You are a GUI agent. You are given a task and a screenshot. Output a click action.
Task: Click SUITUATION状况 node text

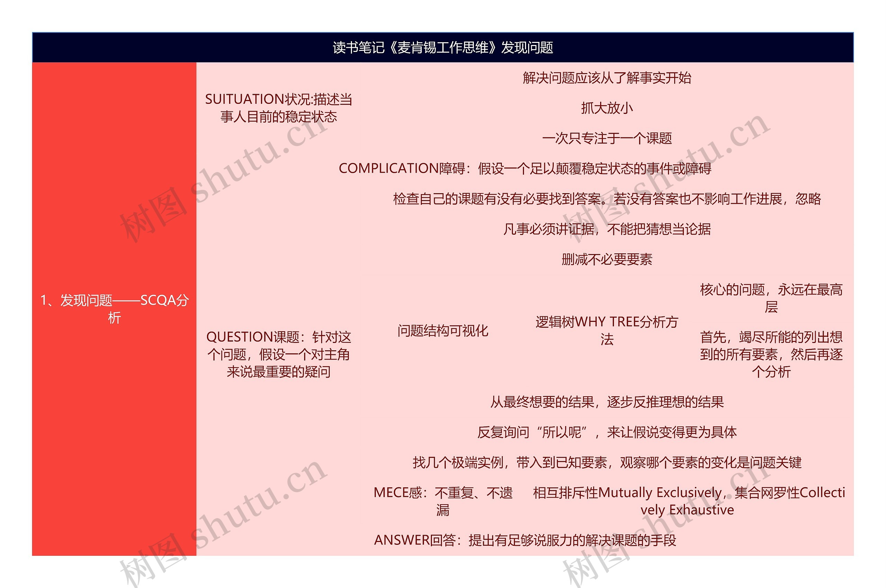(x=279, y=108)
